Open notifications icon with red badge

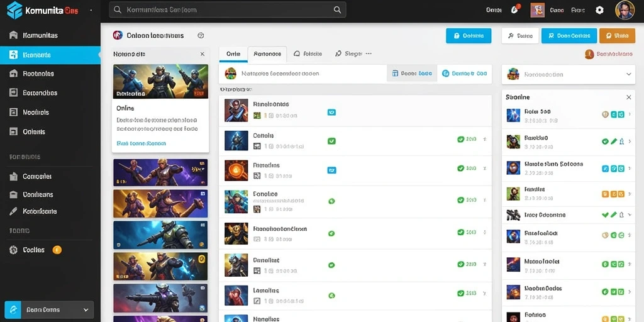pos(515,9)
